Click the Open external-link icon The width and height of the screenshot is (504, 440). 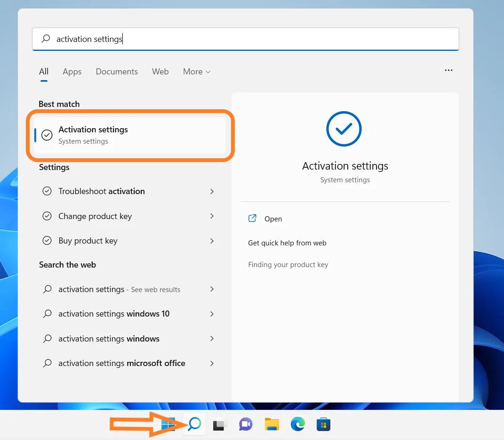coord(252,218)
